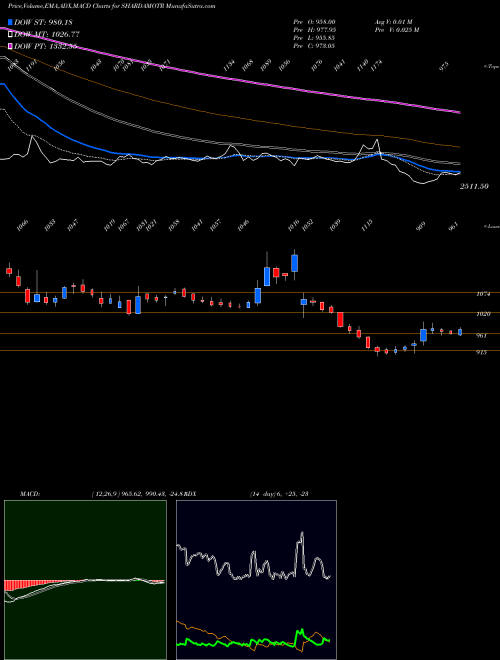Click the 909 low label above the candlesticks
This screenshot has height=660, width=500.
pos(420,226)
